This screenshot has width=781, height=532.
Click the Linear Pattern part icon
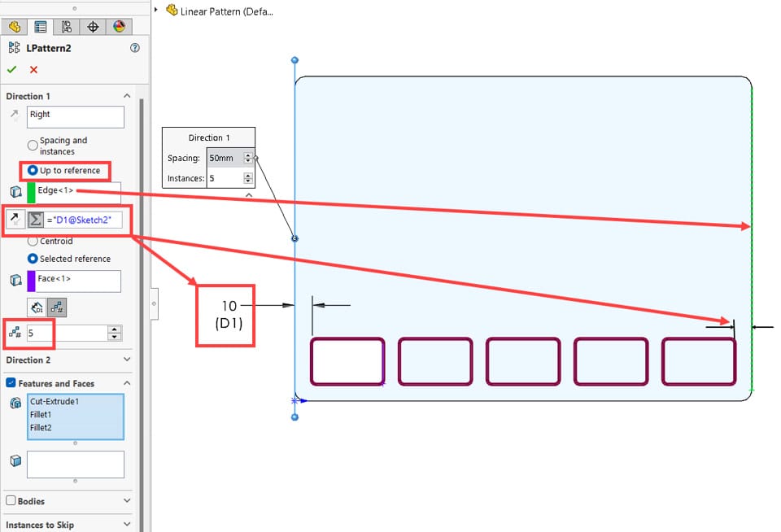[172, 10]
